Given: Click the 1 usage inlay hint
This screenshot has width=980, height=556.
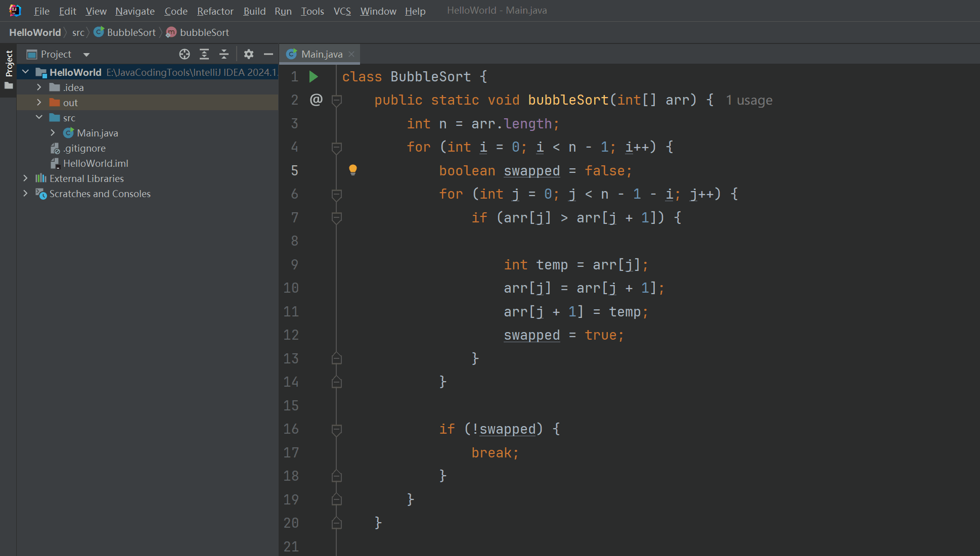Looking at the screenshot, I should (x=749, y=100).
